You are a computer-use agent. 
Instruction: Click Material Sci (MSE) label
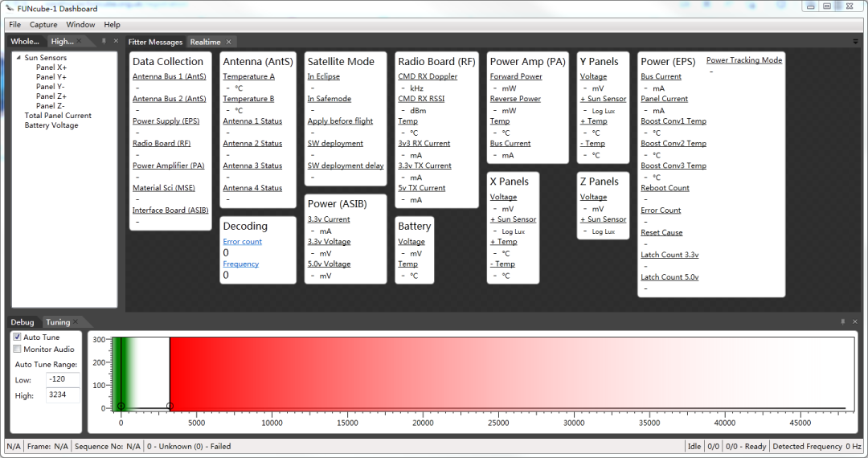(164, 187)
